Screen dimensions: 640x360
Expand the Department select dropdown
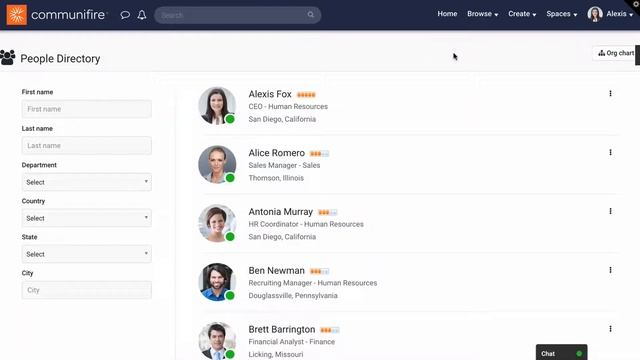point(87,182)
